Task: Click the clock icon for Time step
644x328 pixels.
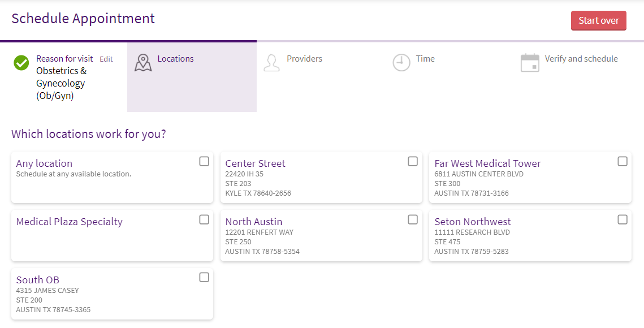Action: pos(401,63)
